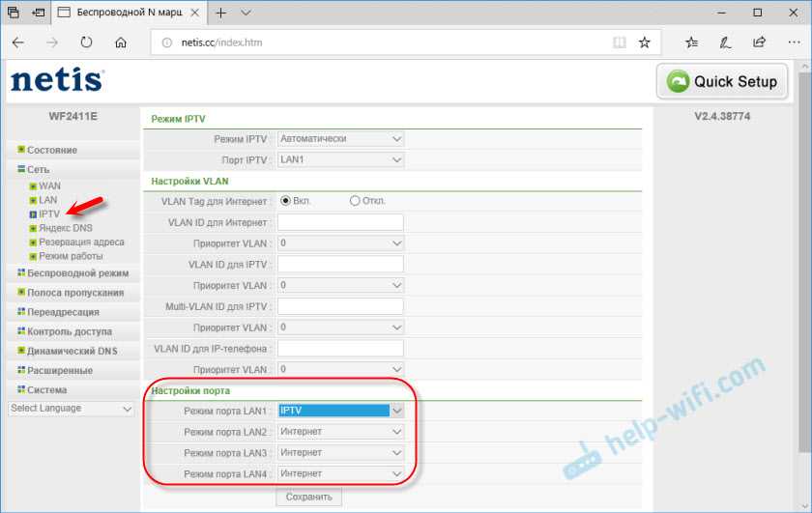The image size is (812, 513).
Task: Open the favorites hub icon
Action: click(x=691, y=43)
